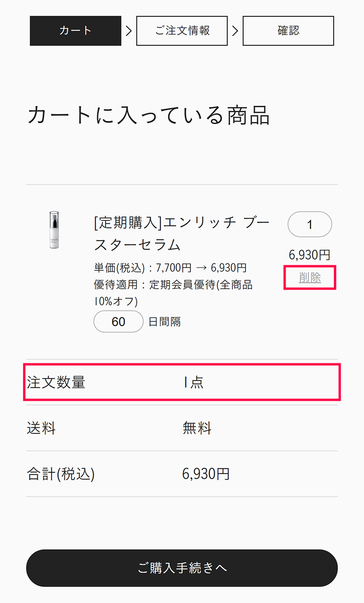Go to the ご注文情報 step
364x603 pixels.
pyautogui.click(x=182, y=31)
